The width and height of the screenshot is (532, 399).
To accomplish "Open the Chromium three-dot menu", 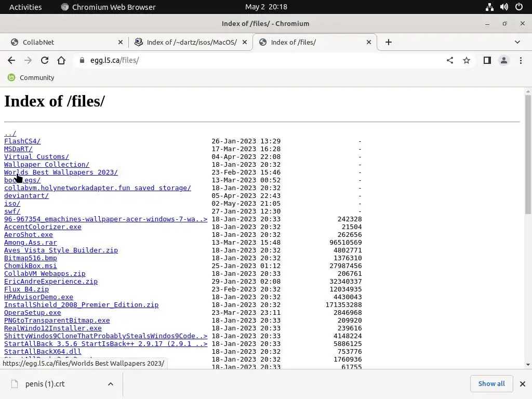I will 521,60.
